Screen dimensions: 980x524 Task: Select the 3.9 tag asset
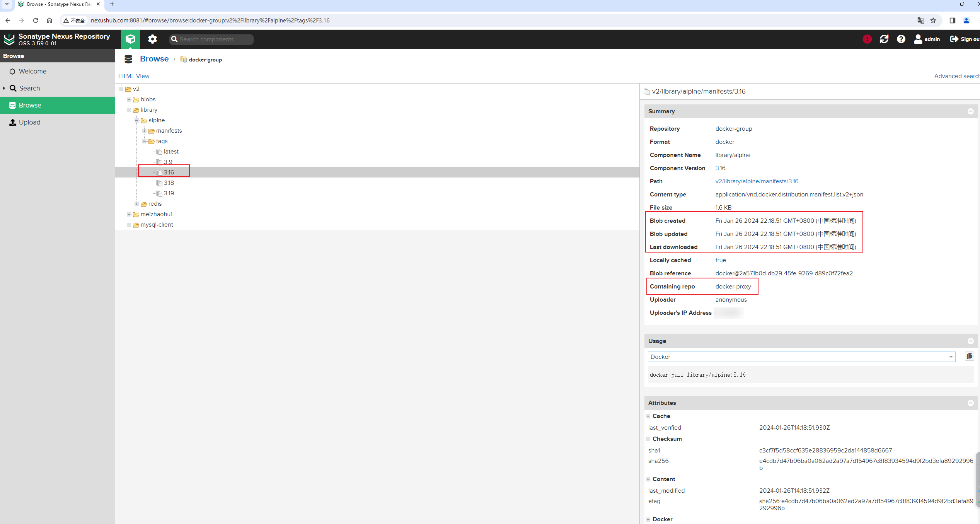point(168,162)
